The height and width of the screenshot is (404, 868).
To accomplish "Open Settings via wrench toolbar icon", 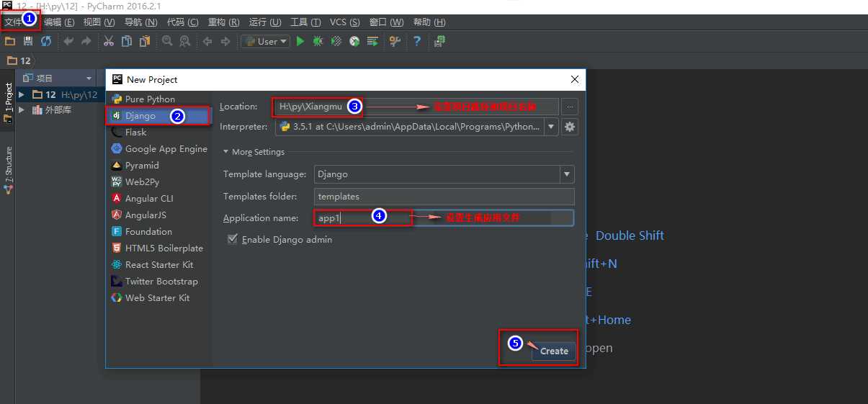I will 395,41.
